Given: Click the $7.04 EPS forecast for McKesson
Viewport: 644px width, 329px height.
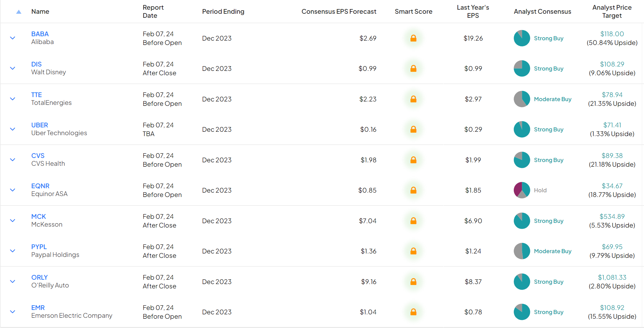Looking at the screenshot, I should (368, 221).
